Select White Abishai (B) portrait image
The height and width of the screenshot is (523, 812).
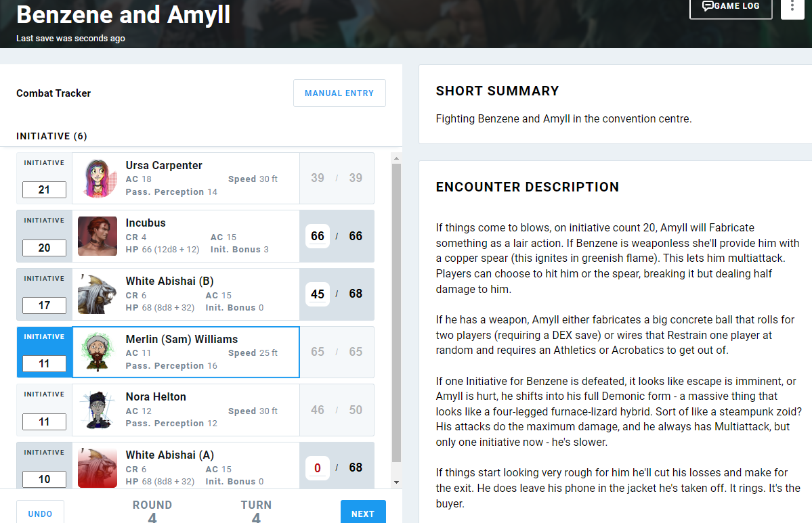click(x=98, y=294)
